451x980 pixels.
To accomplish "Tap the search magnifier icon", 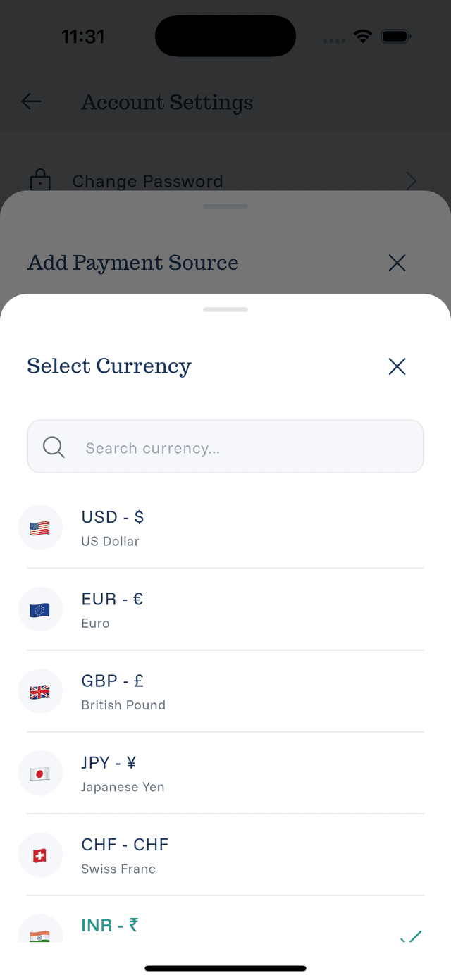I will click(53, 447).
